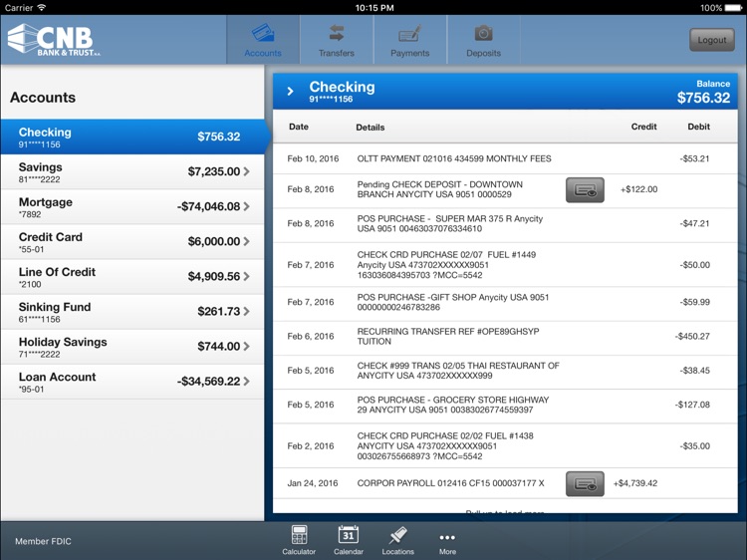The height and width of the screenshot is (560, 747).
Task: Click the Jan 24, 2016 date
Action: (x=313, y=483)
